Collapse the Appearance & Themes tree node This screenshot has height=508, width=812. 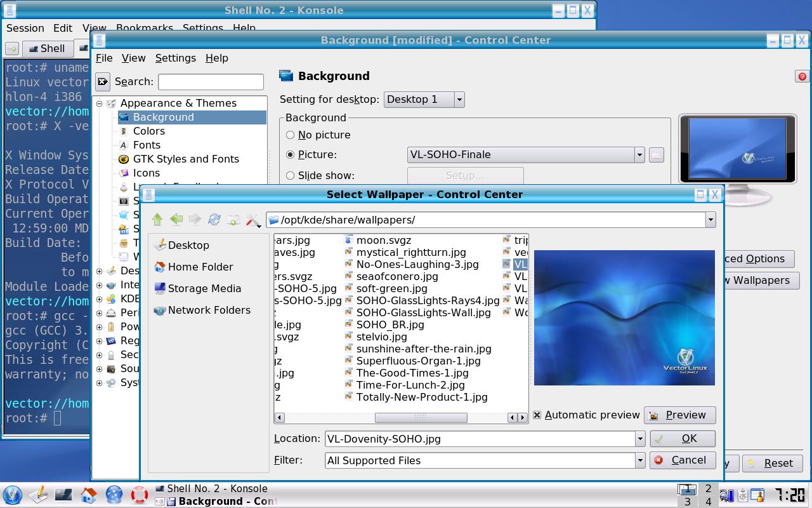[100, 103]
